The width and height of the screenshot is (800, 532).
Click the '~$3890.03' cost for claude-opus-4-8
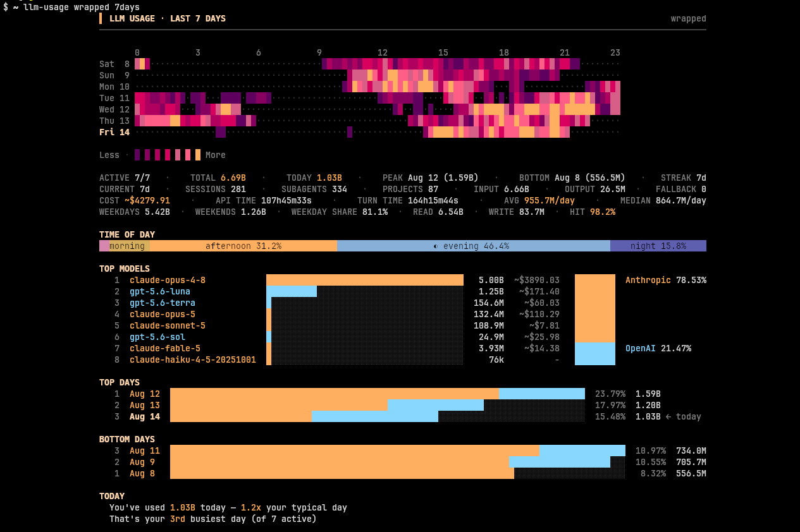click(537, 280)
